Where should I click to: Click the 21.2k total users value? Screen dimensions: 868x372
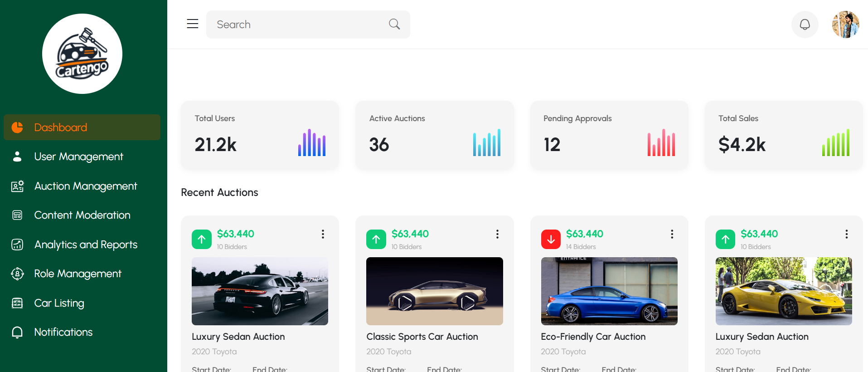pyautogui.click(x=216, y=145)
